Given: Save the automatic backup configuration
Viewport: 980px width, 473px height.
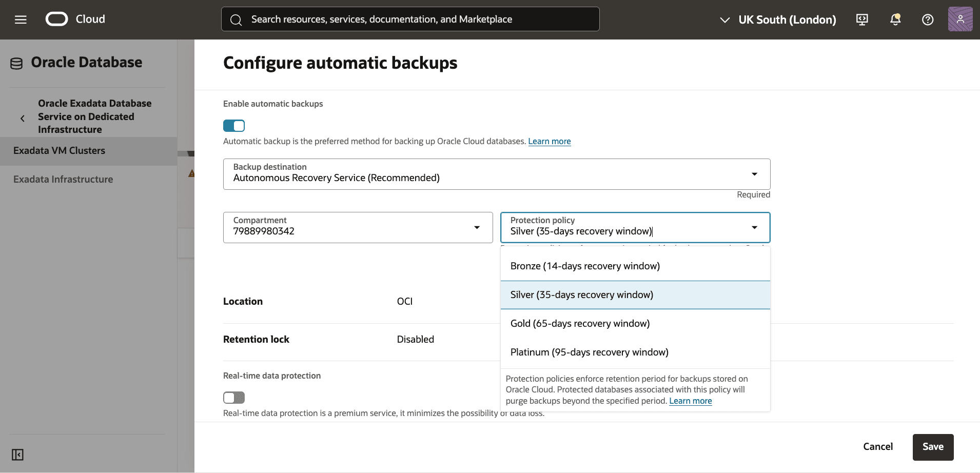Looking at the screenshot, I should point(932,447).
